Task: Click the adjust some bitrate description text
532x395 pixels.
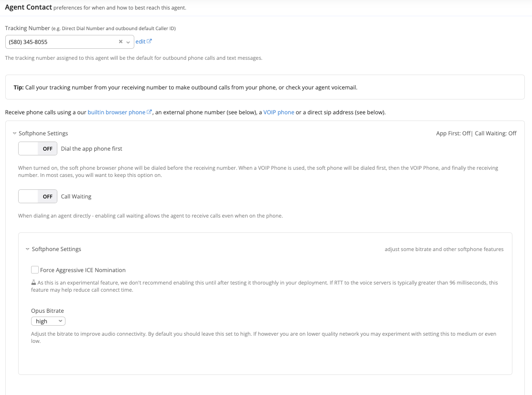Action: [444, 249]
